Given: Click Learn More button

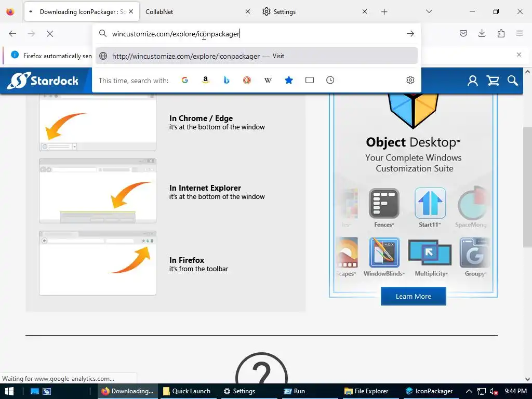Looking at the screenshot, I should 413,296.
